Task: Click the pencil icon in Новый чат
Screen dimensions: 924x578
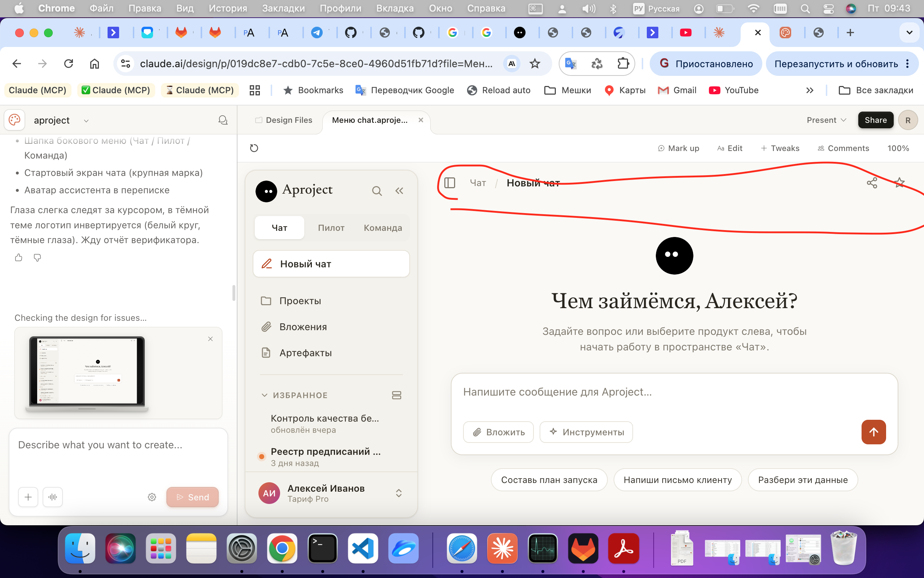Action: click(266, 264)
